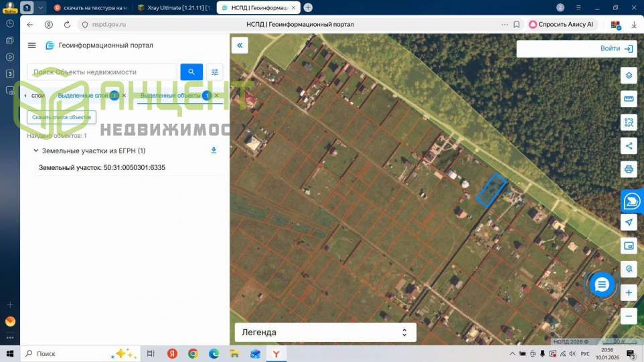Collapse Земельные участки из ЕГРН group
This screenshot has width=644, height=362.
[36, 151]
